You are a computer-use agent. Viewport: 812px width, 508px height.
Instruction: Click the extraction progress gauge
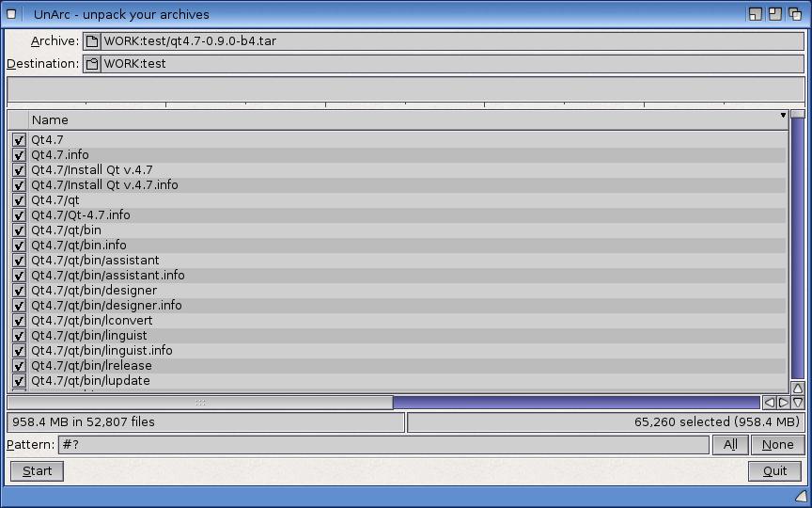[406, 89]
